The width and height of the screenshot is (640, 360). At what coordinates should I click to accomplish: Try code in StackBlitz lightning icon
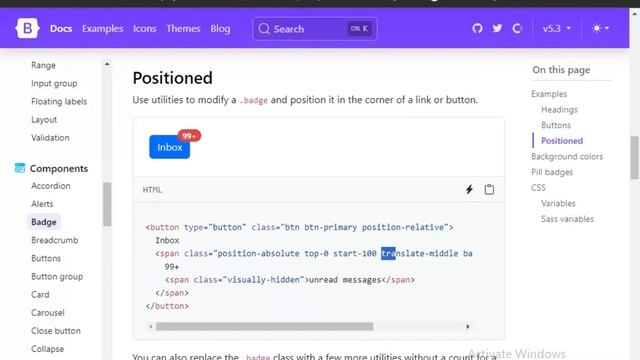point(469,189)
